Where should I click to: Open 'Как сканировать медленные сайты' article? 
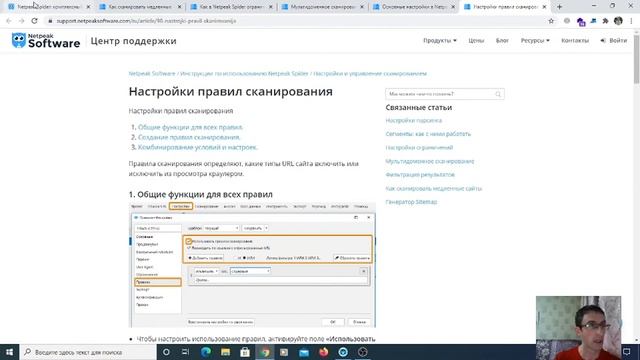pyautogui.click(x=433, y=189)
